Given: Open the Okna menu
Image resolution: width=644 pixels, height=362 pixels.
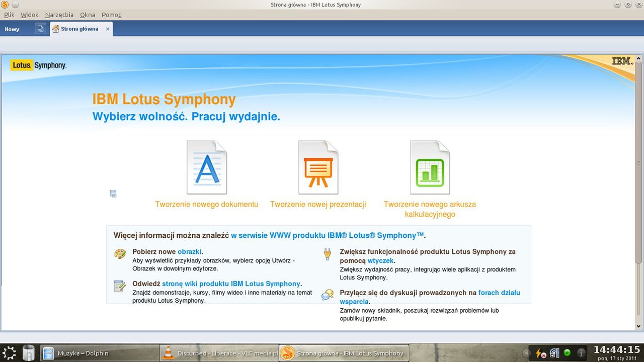Looking at the screenshot, I should tap(88, 15).
